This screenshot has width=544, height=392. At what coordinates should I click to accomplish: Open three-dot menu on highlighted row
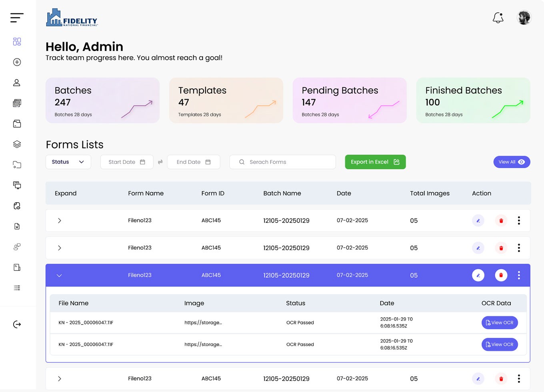pos(519,275)
